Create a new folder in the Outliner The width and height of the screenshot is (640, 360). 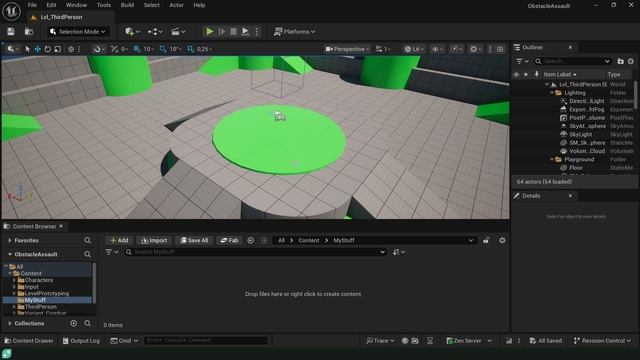click(620, 61)
